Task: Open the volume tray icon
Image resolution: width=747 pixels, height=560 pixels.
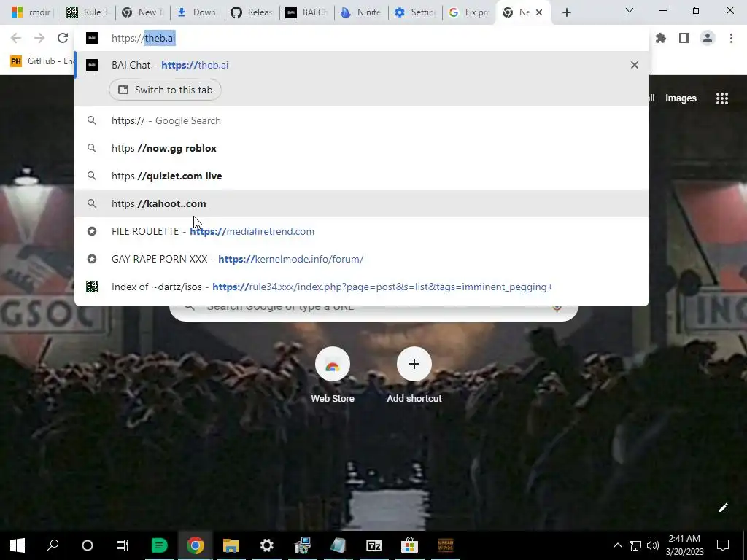Action: [653, 545]
